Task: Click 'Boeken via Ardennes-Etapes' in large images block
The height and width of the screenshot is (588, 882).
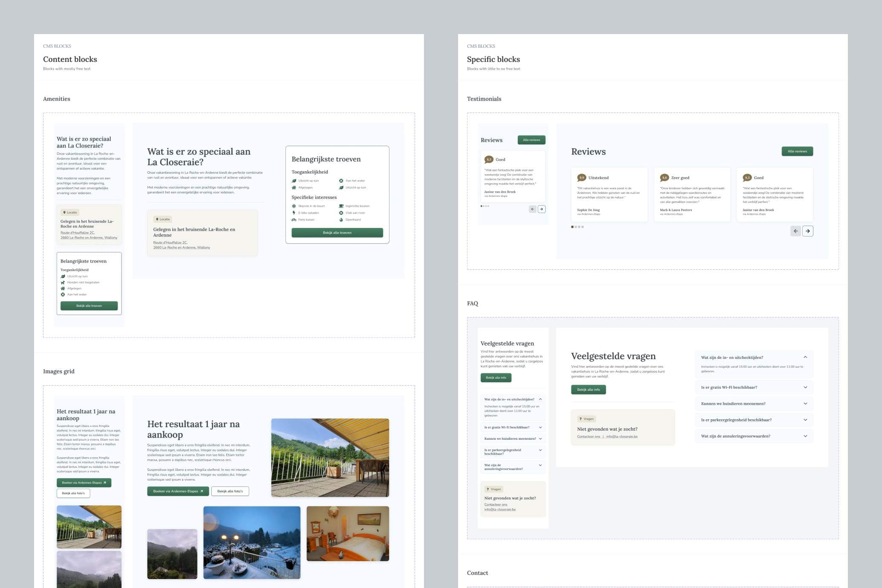Action: 178,491
